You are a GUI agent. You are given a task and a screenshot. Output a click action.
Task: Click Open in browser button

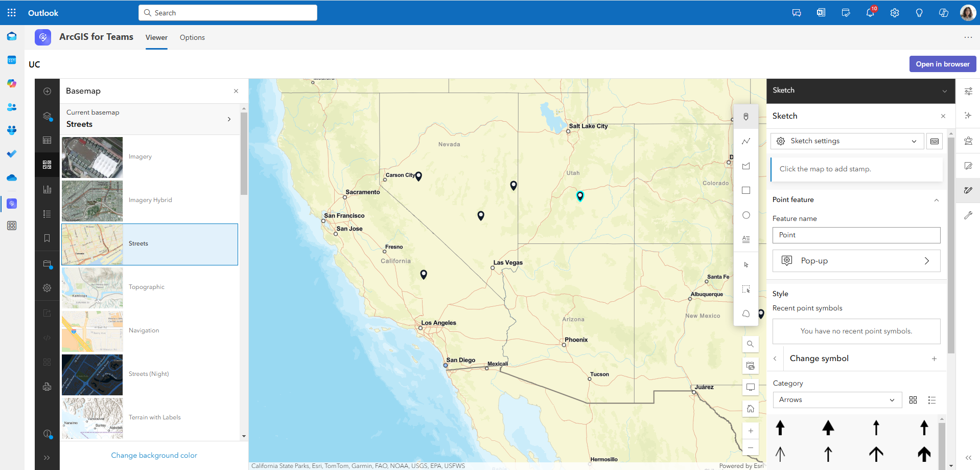click(x=943, y=64)
